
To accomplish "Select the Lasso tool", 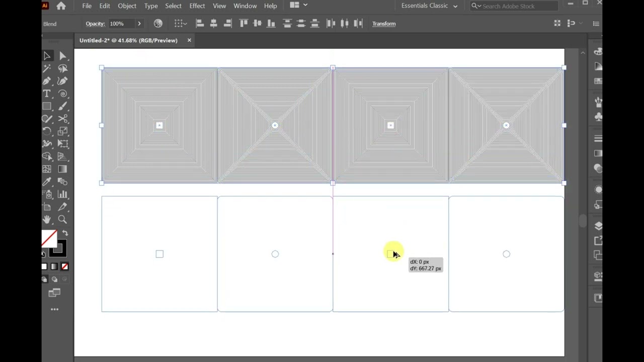I will pyautogui.click(x=62, y=68).
